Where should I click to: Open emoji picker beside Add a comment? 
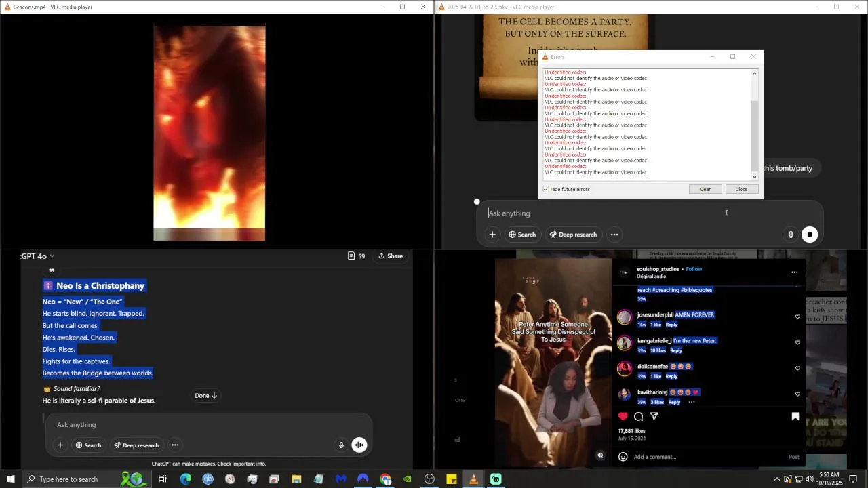coord(623,457)
